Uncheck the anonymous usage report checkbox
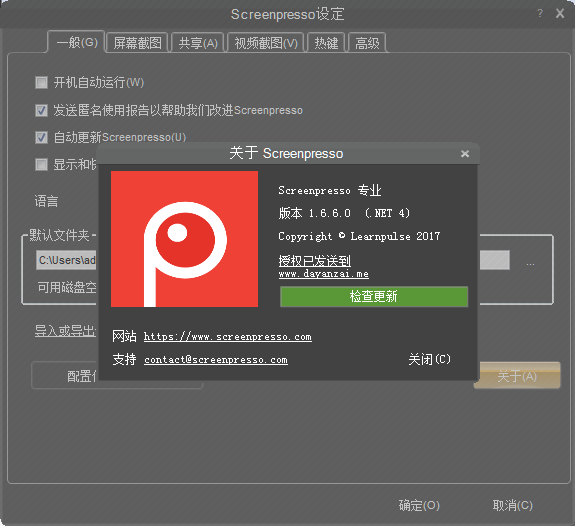 pyautogui.click(x=41, y=110)
